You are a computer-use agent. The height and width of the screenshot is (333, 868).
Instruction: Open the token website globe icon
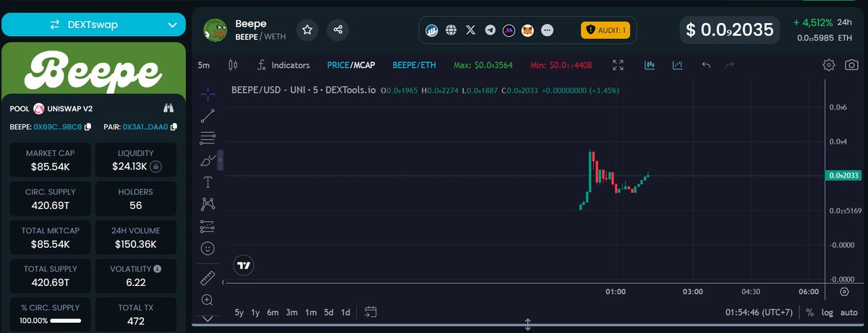point(451,30)
